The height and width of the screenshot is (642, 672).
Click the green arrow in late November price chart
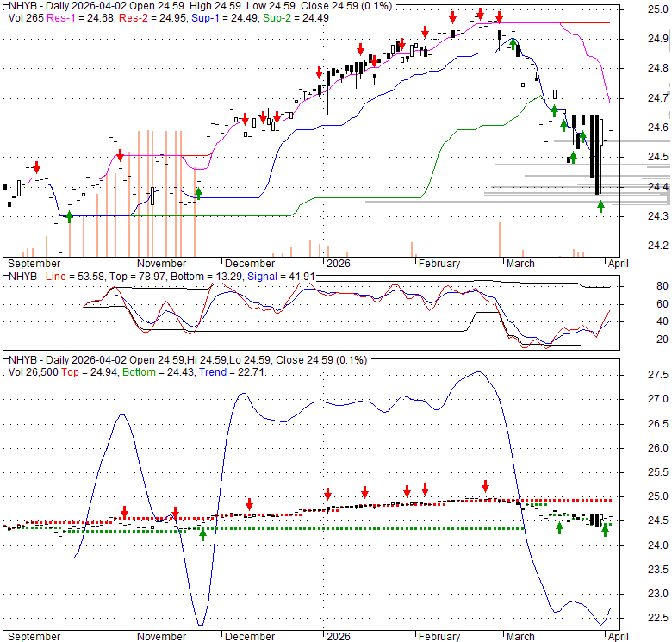[198, 193]
